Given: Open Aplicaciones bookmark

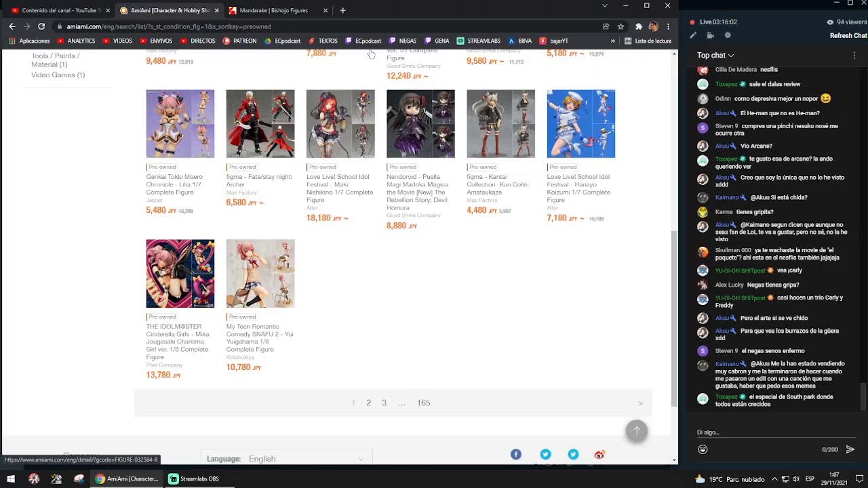Looking at the screenshot, I should point(29,41).
